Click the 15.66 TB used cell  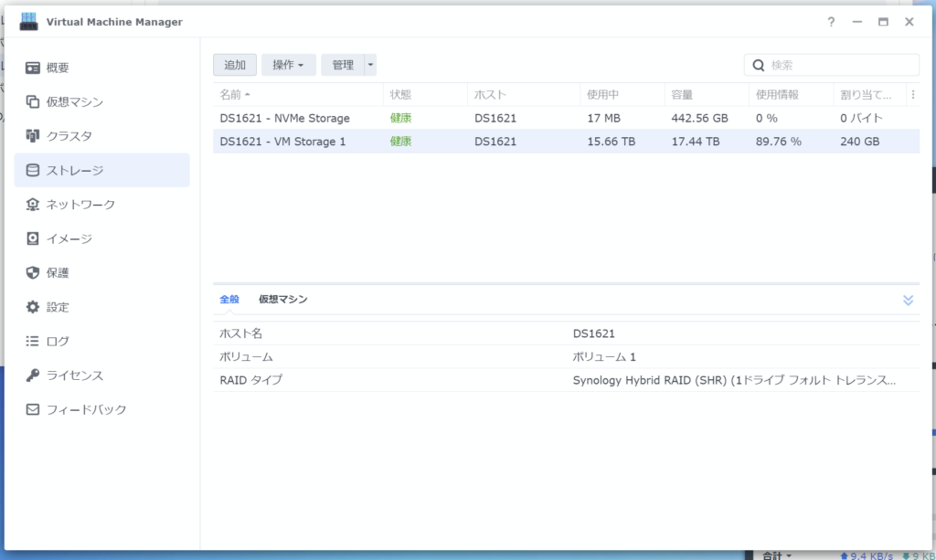point(612,142)
